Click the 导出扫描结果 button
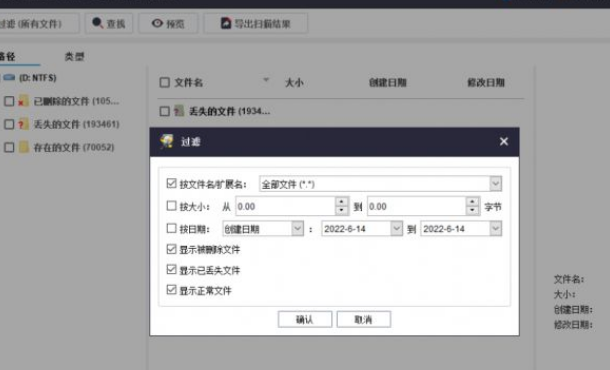Viewport: 610px width, 370px height. point(256,23)
